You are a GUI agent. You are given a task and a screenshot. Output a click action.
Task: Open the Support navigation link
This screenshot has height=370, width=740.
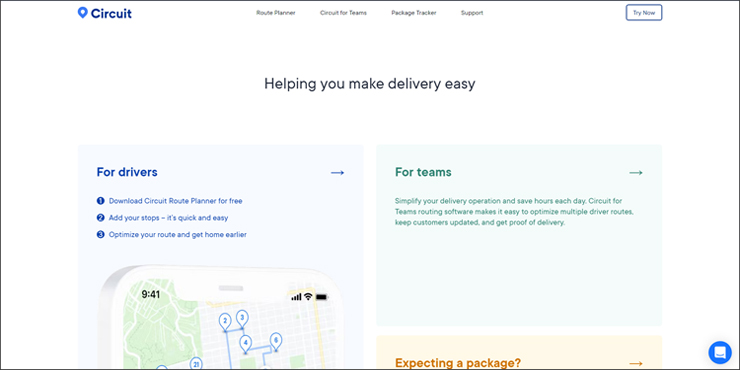click(x=472, y=13)
